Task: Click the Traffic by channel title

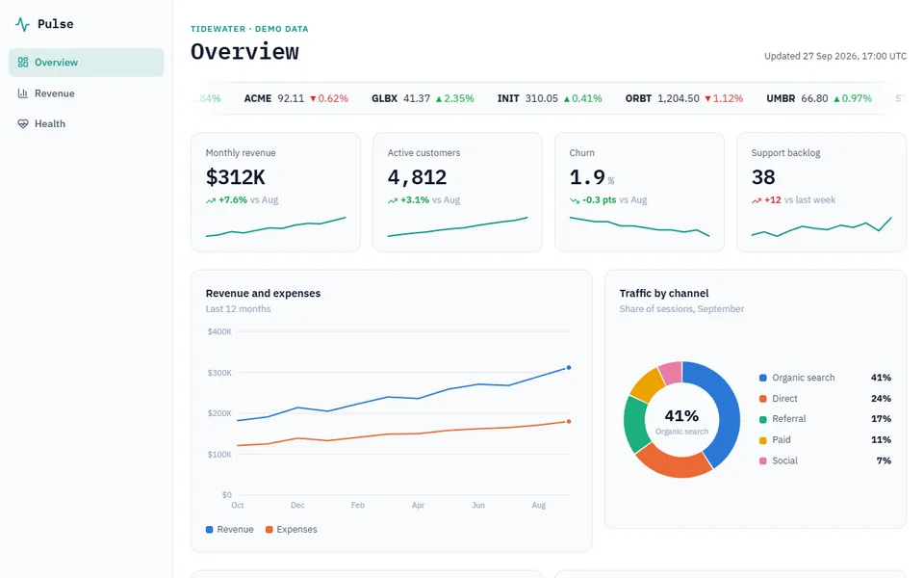Action: [664, 293]
